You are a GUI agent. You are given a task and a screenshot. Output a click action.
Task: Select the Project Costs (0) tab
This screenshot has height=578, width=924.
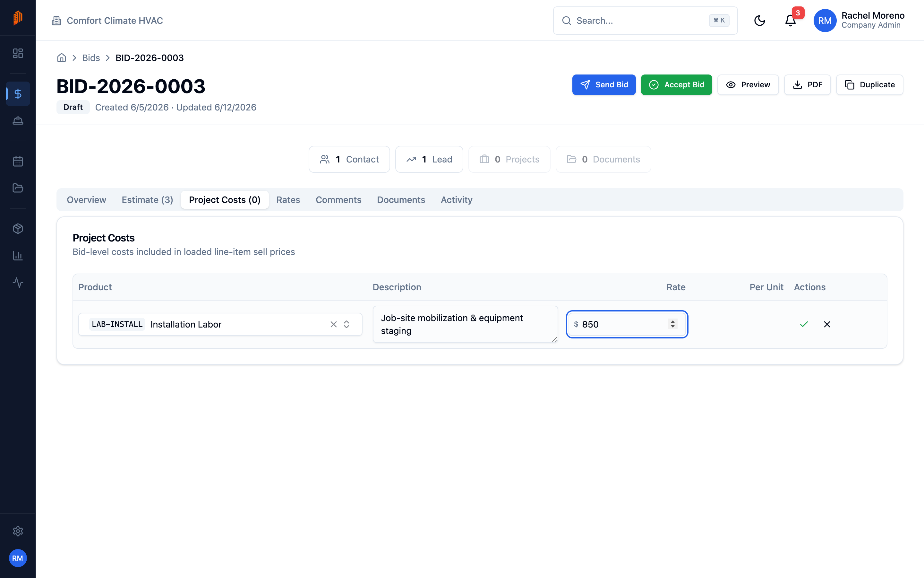225,200
